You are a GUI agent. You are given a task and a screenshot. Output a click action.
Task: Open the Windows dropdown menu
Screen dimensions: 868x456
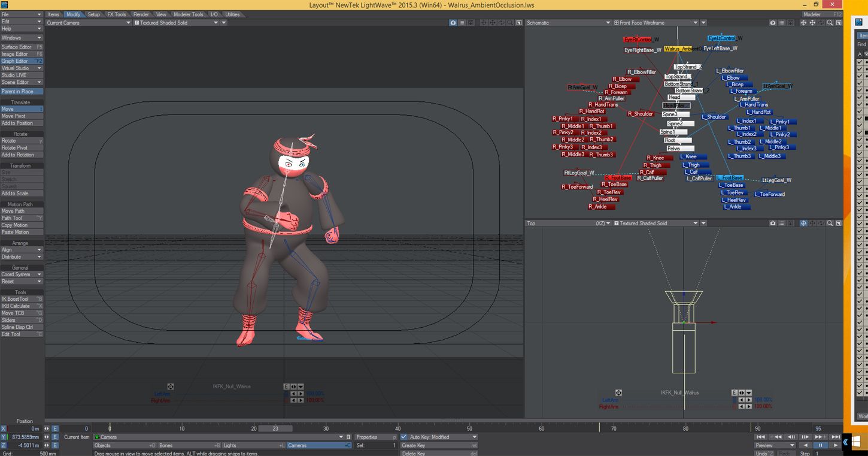[x=22, y=38]
